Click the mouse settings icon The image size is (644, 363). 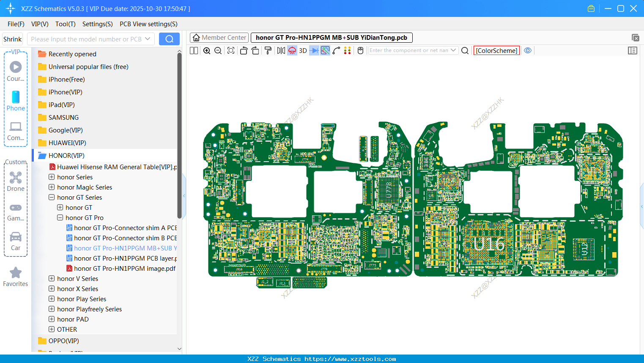click(360, 51)
